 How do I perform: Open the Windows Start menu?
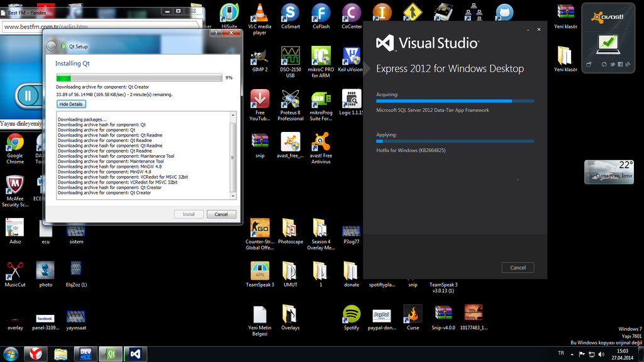click(x=11, y=354)
